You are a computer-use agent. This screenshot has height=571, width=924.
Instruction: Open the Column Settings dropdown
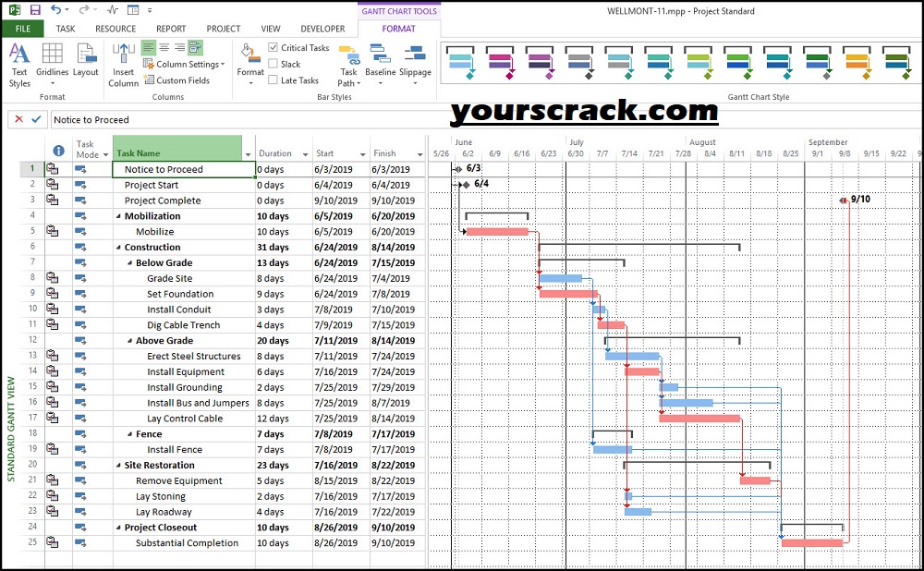(x=185, y=64)
